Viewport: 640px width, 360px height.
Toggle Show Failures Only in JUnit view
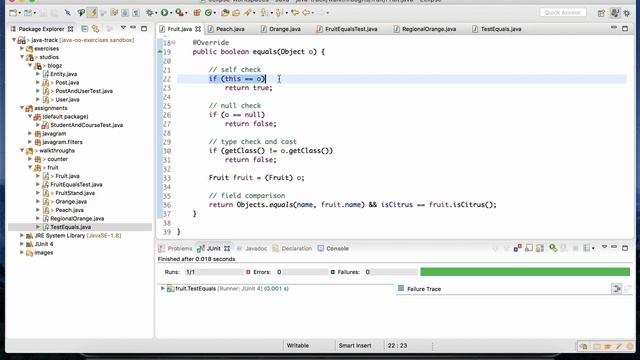[518, 248]
